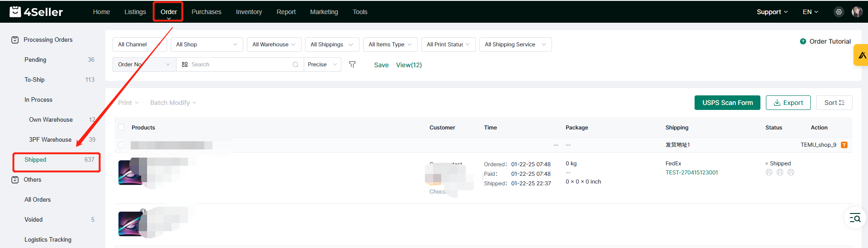
Task: Select Shipped in the sidebar
Action: click(35, 159)
